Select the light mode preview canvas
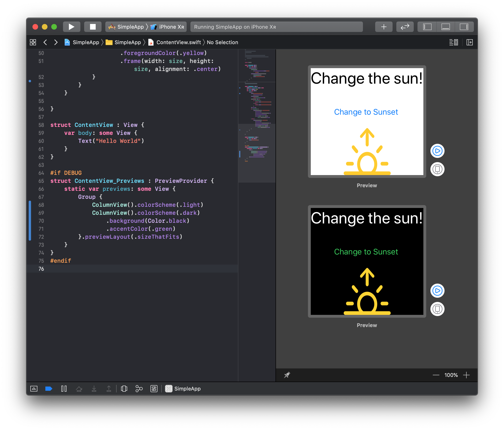The image size is (504, 430). (367, 121)
